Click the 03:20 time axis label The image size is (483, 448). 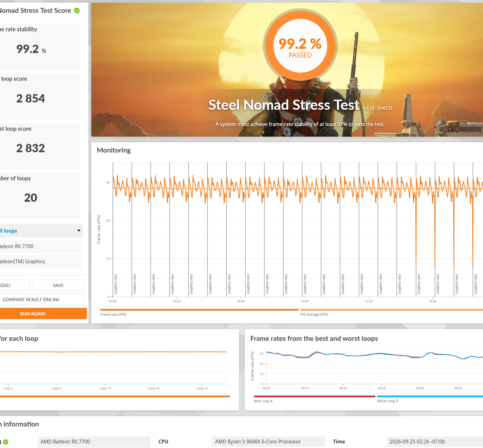177,301
